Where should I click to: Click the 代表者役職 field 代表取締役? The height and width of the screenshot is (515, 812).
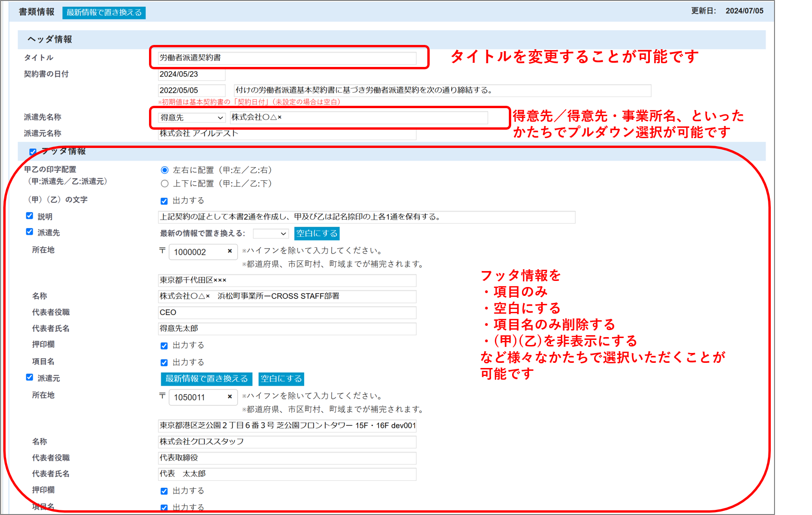pos(287,458)
